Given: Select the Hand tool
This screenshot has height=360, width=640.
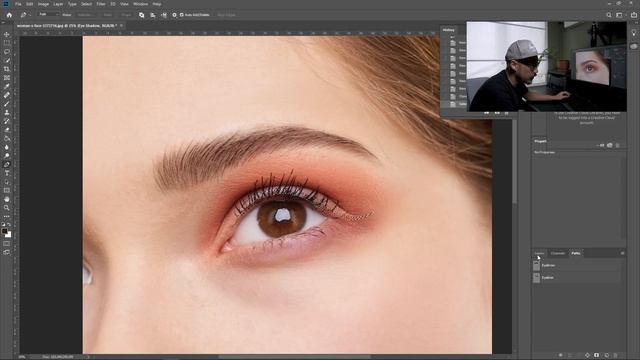Looking at the screenshot, I should [x=7, y=199].
